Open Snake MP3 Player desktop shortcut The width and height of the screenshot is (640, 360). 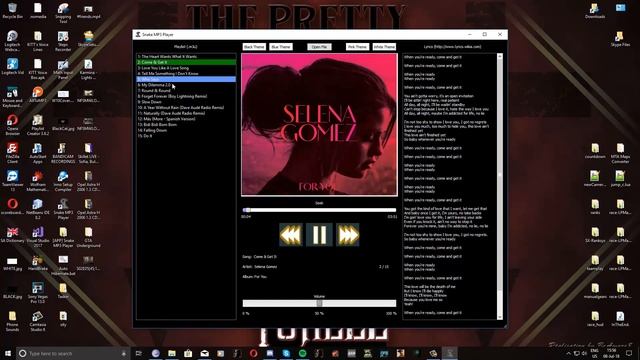(63, 209)
